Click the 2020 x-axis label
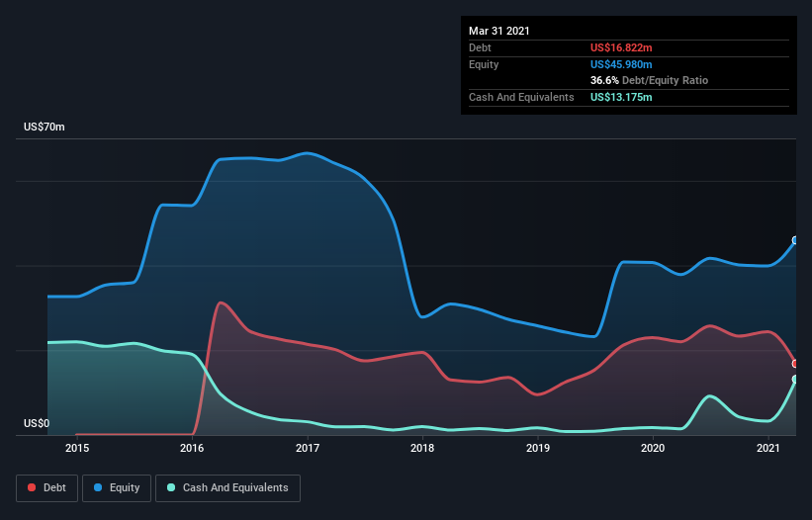This screenshot has width=812, height=520. [x=653, y=448]
